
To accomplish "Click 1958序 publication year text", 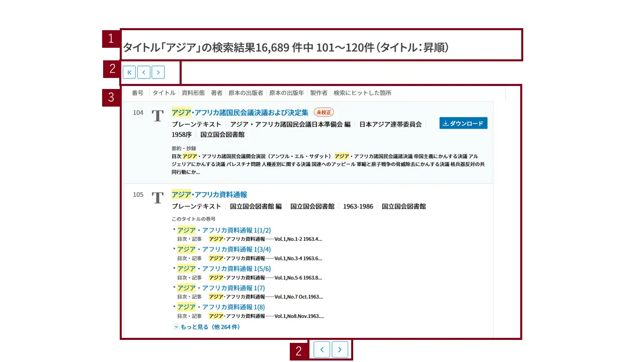I will pyautogui.click(x=182, y=135).
